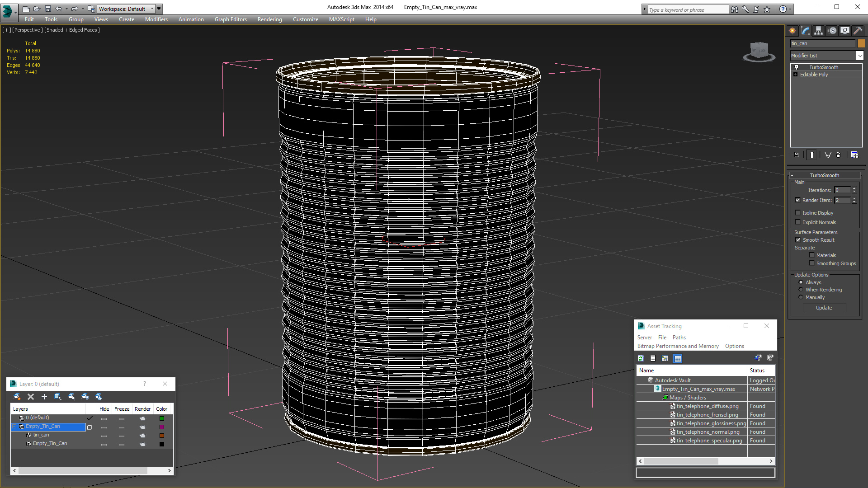
Task: Open the Create command panel tab
Action: 793,31
